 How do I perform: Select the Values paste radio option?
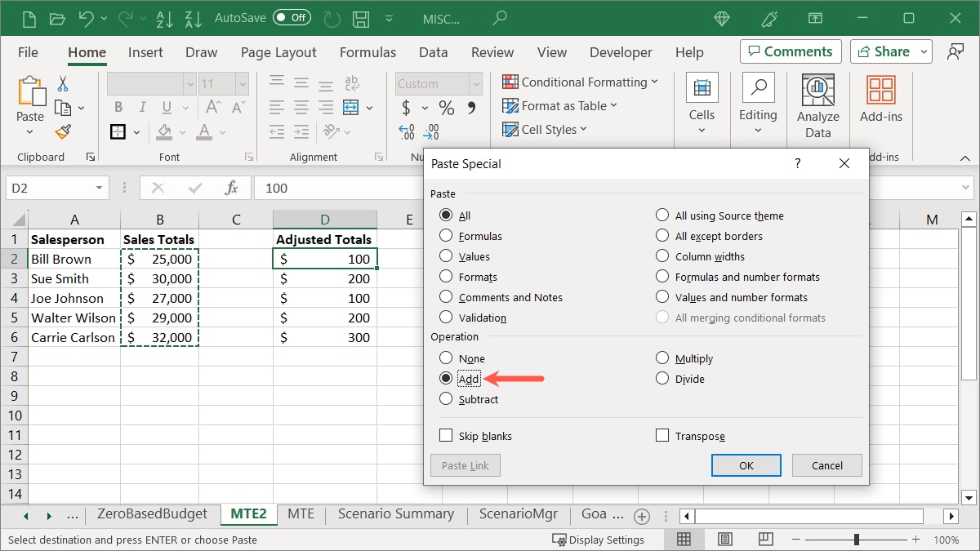point(446,256)
